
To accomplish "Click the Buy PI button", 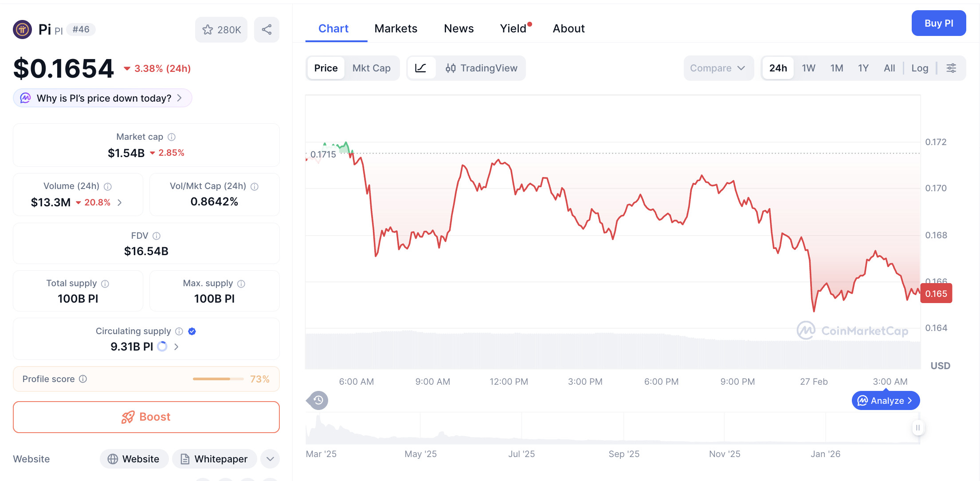I will [x=939, y=23].
